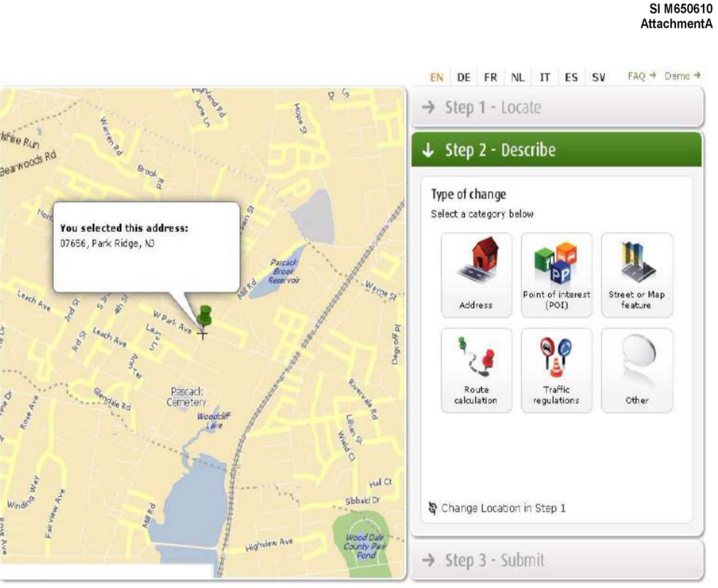Click Change Location in Step 1 link
718x588 pixels.
(x=503, y=508)
